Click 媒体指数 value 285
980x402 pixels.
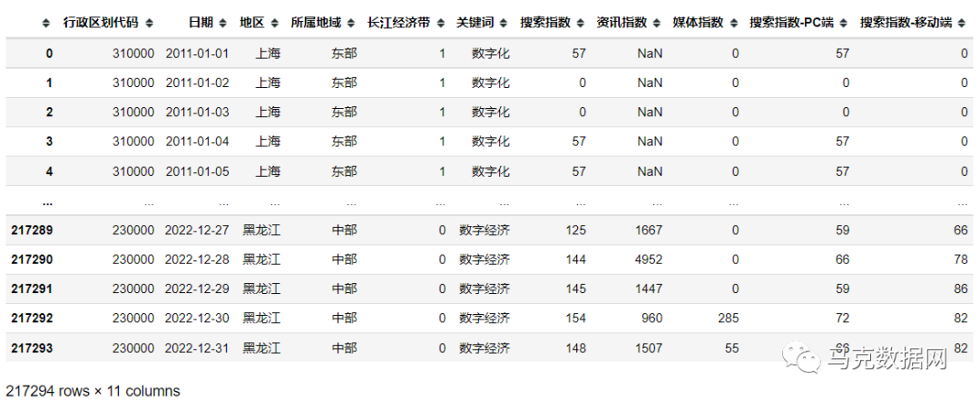click(729, 319)
